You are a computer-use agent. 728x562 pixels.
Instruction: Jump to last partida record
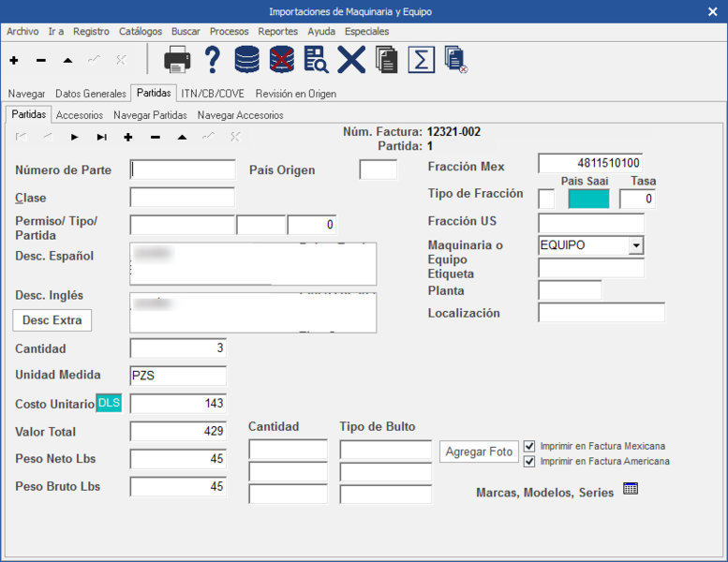[x=102, y=137]
